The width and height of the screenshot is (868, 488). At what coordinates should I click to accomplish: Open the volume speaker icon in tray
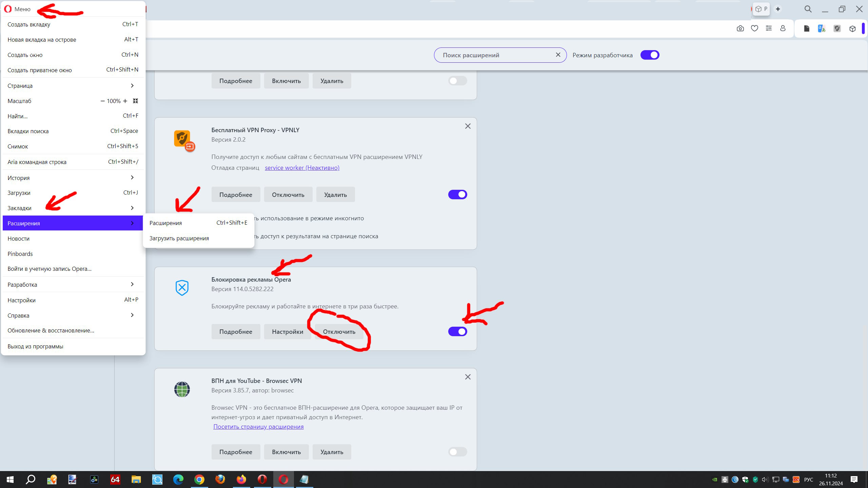(x=765, y=480)
